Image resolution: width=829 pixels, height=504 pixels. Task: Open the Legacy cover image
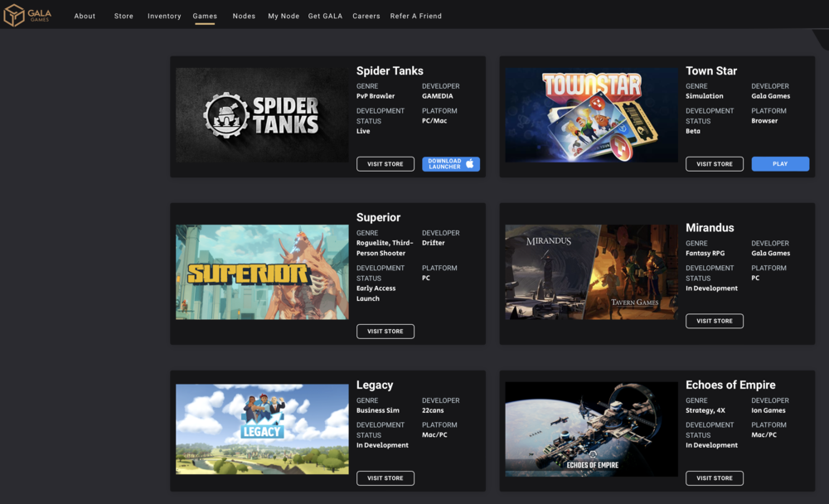point(262,429)
